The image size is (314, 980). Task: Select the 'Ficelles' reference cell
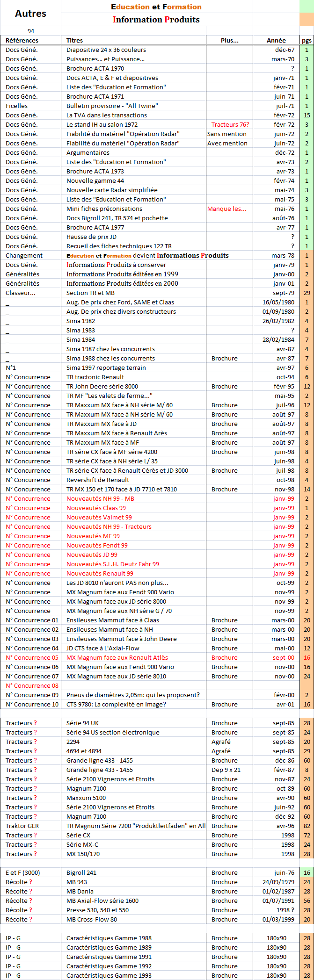pos(16,106)
